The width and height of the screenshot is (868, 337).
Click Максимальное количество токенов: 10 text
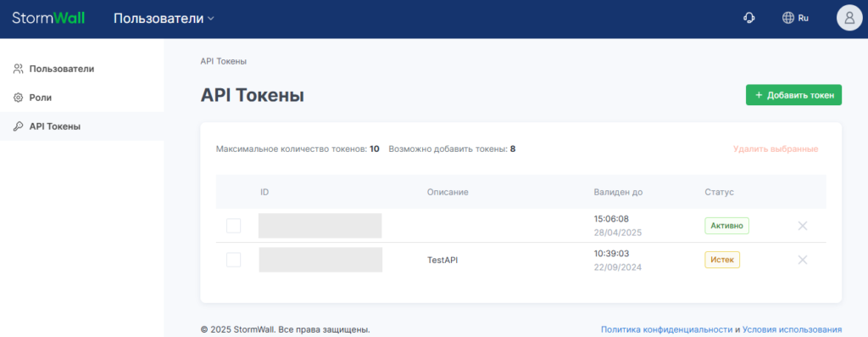298,149
